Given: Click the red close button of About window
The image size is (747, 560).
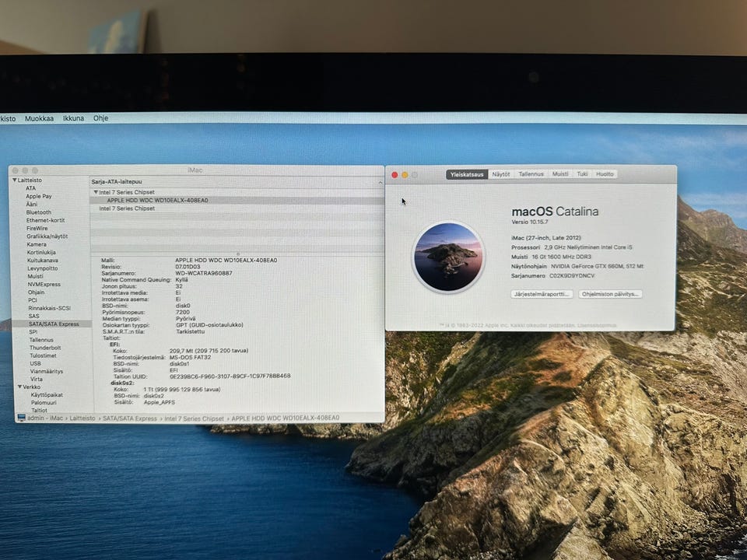Looking at the screenshot, I should click(395, 175).
